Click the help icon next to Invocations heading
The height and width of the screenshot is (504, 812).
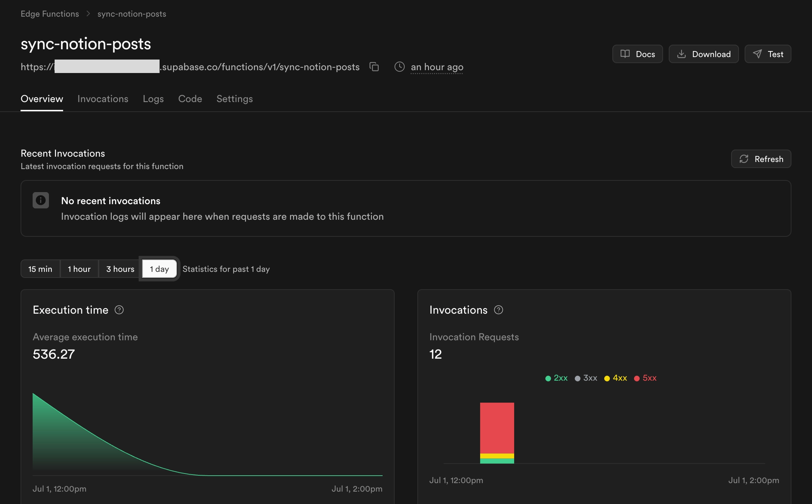coord(499,310)
